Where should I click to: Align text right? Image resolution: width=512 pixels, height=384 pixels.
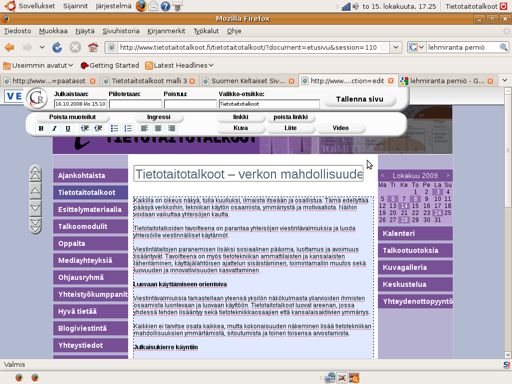click(171, 128)
